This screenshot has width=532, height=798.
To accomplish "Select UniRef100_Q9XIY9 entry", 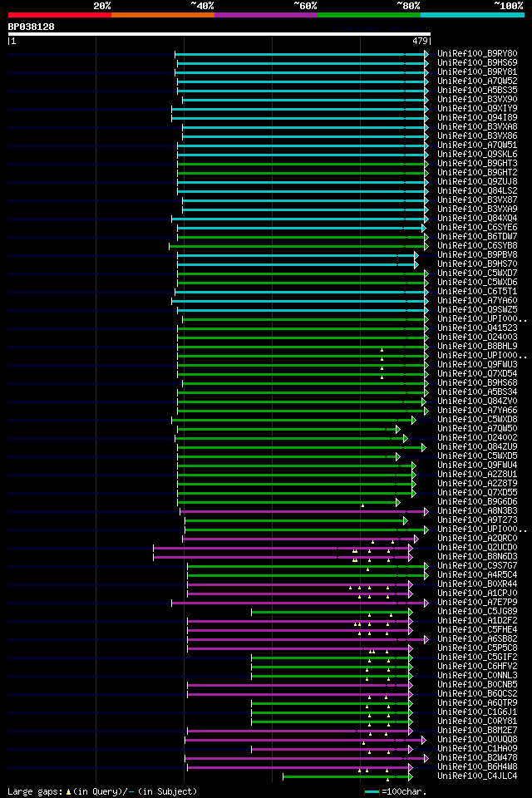I will point(477,108).
